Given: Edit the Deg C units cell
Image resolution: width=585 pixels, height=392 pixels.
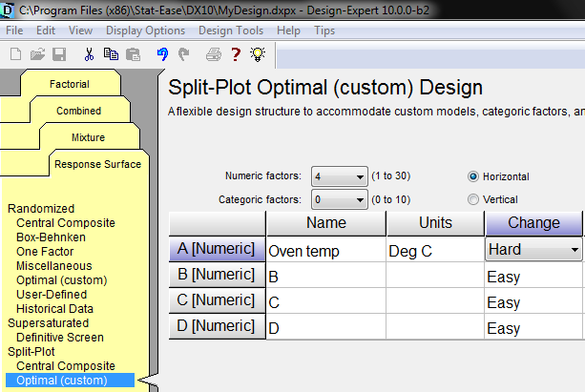Looking at the screenshot, I should (435, 250).
